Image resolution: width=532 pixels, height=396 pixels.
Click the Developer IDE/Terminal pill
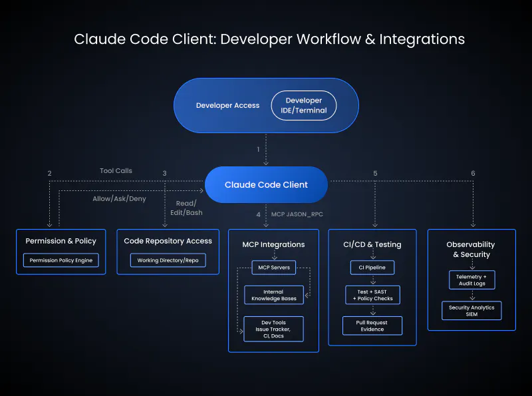pyautogui.click(x=303, y=105)
